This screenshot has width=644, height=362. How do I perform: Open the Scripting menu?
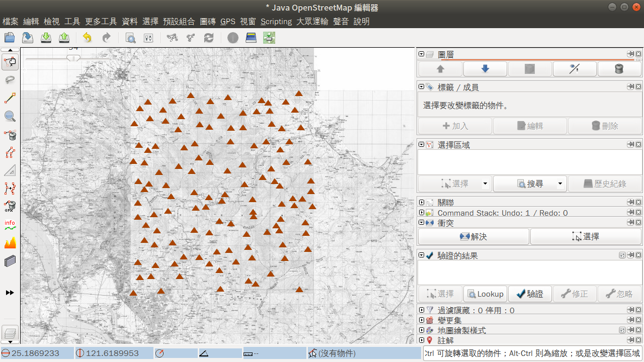pyautogui.click(x=276, y=22)
